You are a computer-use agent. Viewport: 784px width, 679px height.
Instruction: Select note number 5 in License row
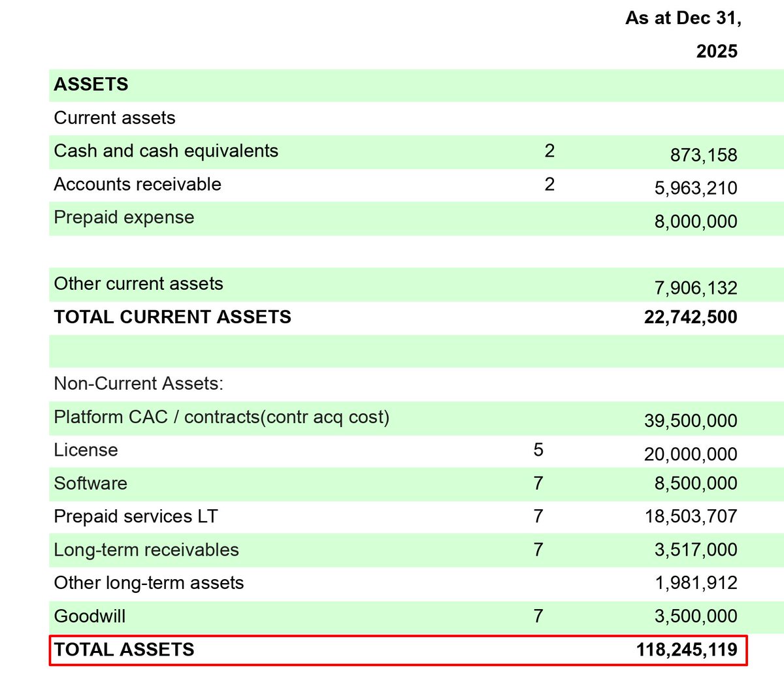tap(538, 450)
